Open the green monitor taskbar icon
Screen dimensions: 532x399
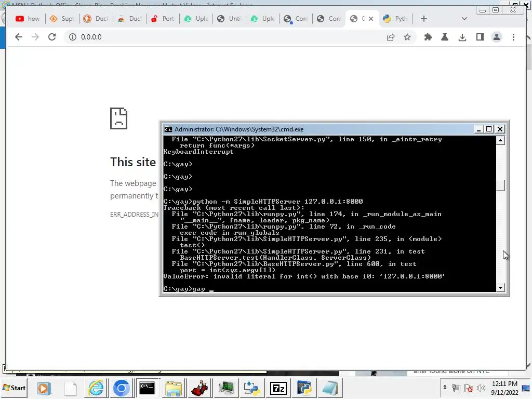(226, 388)
